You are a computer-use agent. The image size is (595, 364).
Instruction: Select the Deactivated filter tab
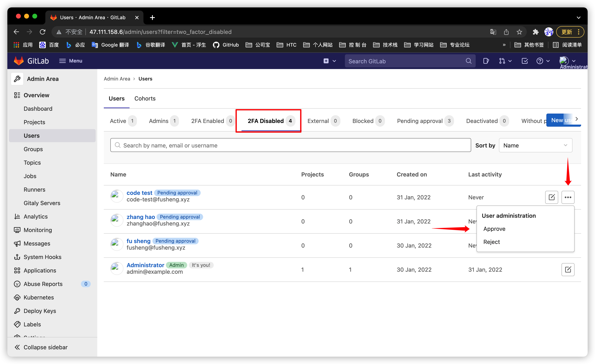pyautogui.click(x=487, y=121)
